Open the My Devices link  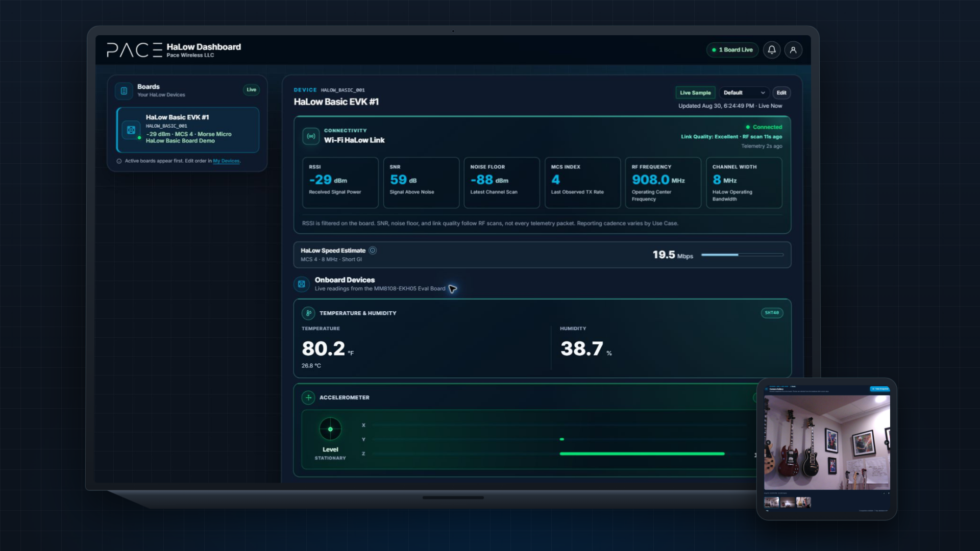tap(226, 161)
